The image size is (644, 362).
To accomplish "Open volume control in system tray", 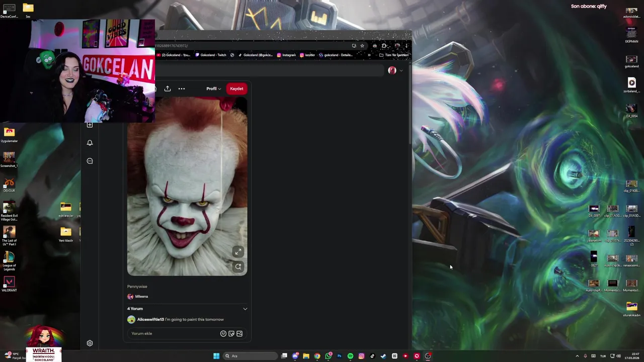I will (x=618, y=356).
